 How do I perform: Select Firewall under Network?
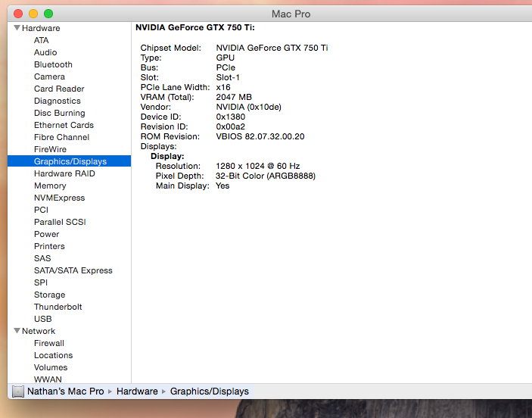[x=49, y=343]
